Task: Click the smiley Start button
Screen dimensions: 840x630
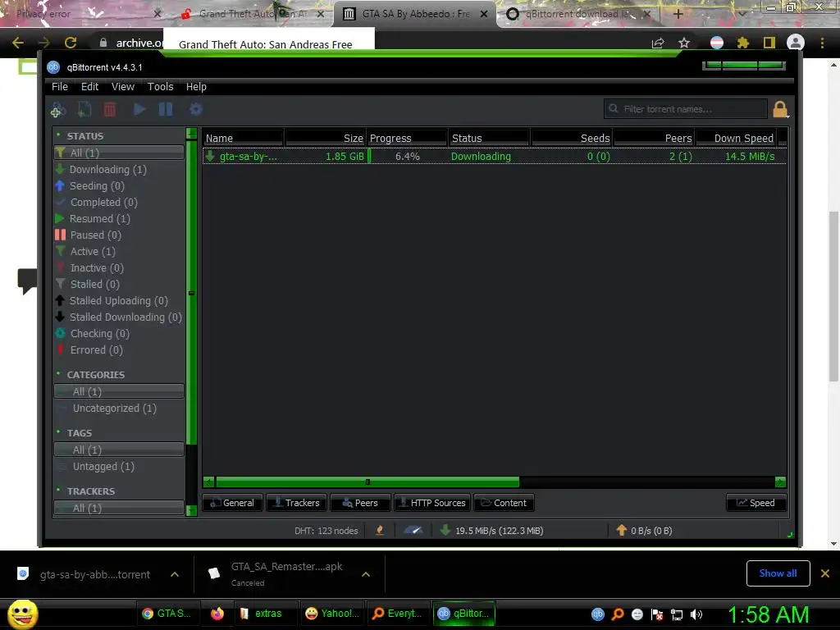Action: [x=22, y=614]
